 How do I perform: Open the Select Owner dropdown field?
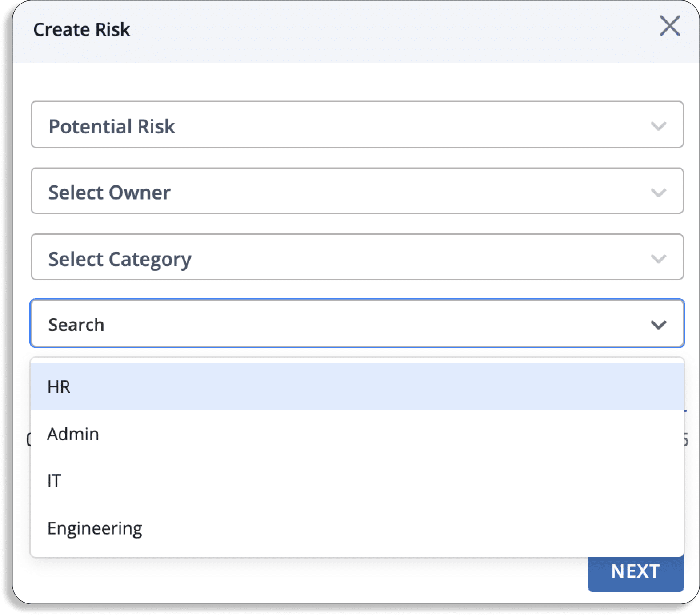click(357, 191)
